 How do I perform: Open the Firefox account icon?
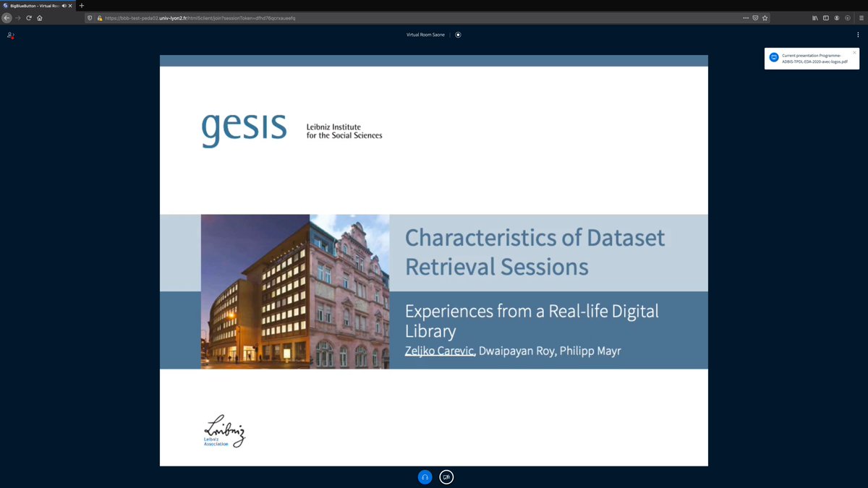837,18
